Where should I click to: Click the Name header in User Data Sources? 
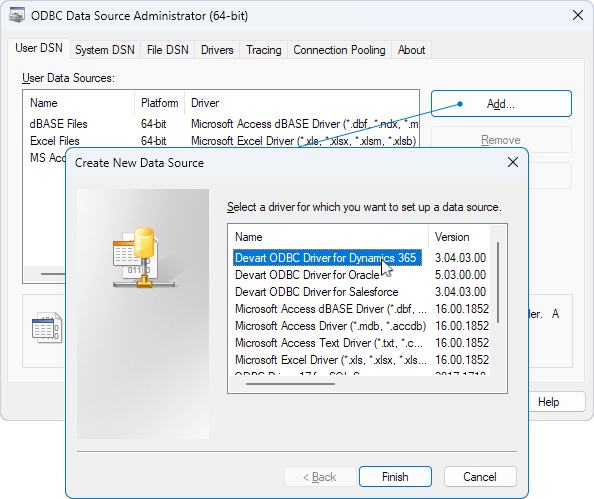coord(79,103)
